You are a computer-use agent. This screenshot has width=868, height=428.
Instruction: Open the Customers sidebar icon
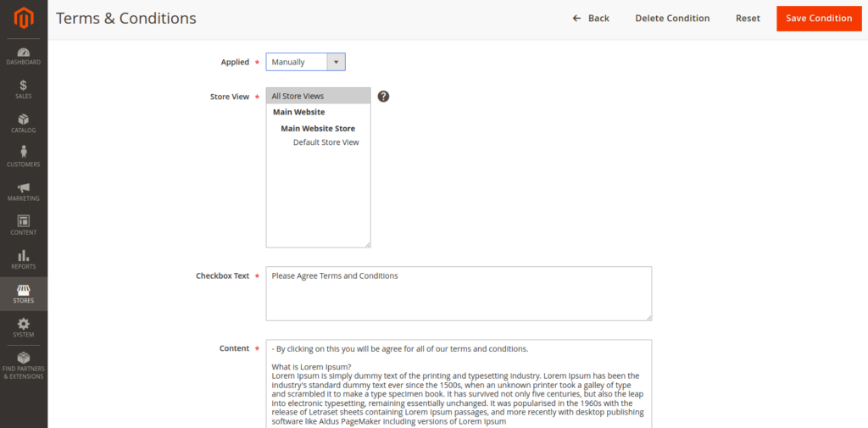23,157
